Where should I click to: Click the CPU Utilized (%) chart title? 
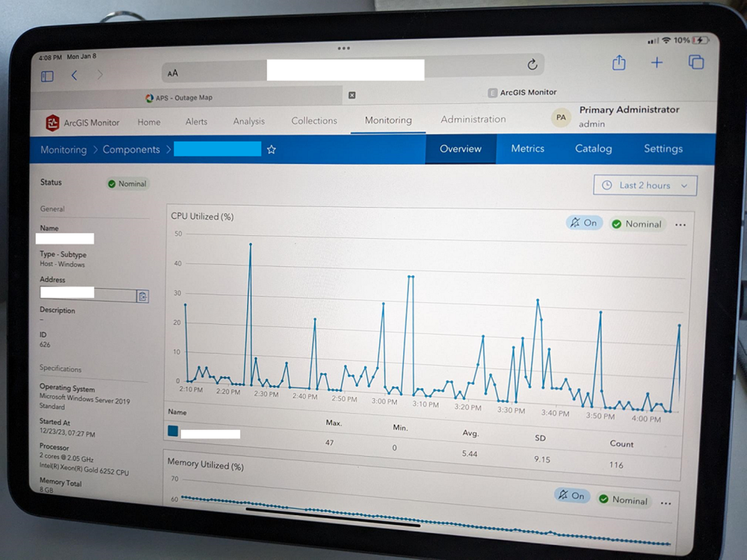[202, 216]
